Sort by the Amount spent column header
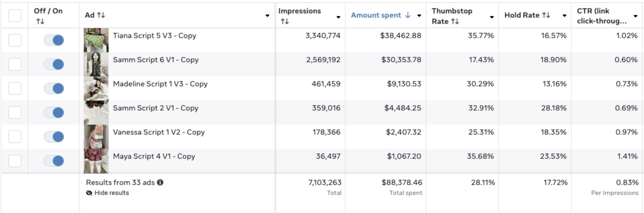The width and height of the screenshot is (644, 213). pos(376,15)
